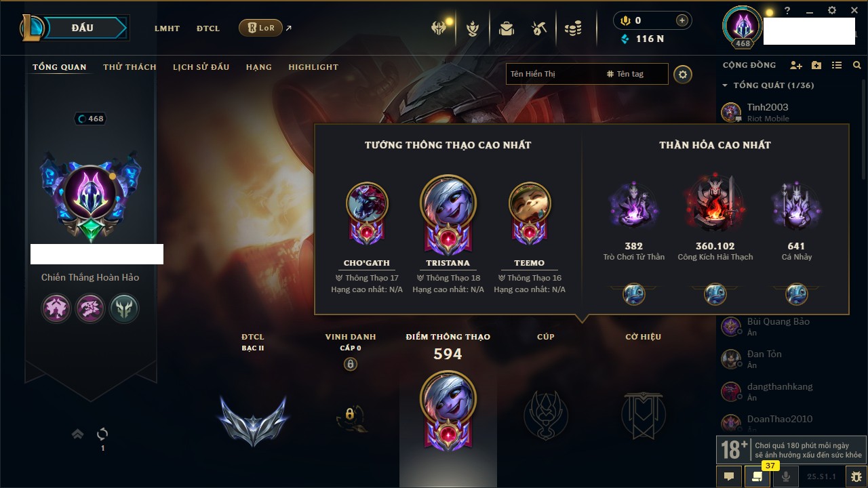This screenshot has height=488, width=868.
Task: Click the add friend icon
Action: coord(796,65)
